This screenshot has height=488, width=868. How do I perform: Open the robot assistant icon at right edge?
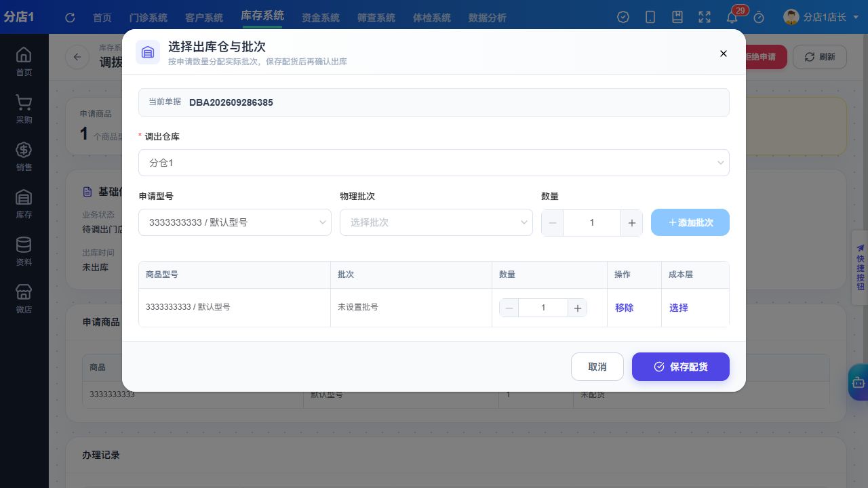[859, 382]
